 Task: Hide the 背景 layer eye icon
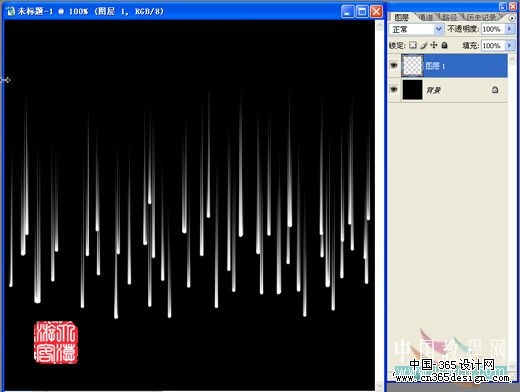pos(394,90)
